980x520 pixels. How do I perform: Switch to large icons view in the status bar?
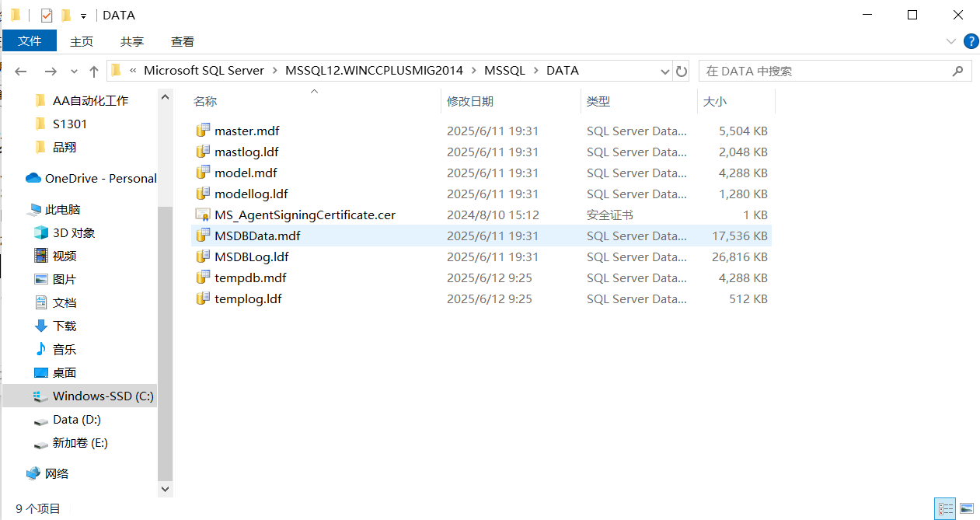966,508
